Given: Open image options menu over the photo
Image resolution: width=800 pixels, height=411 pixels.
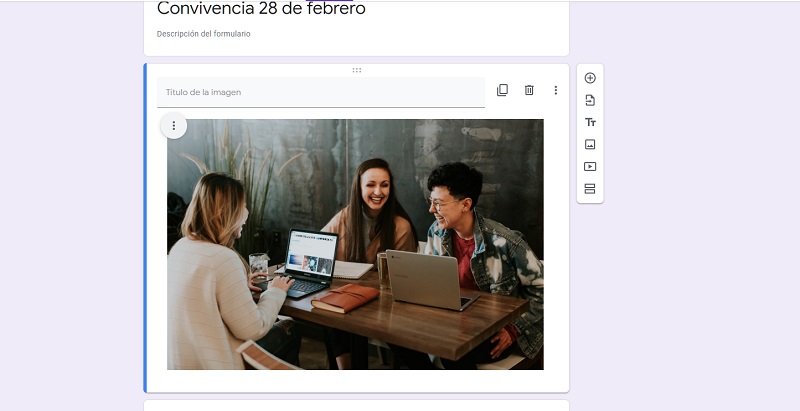Looking at the screenshot, I should (173, 125).
